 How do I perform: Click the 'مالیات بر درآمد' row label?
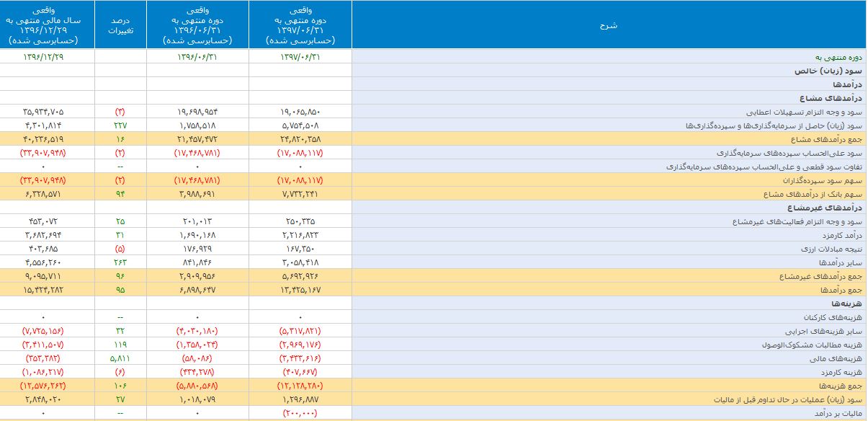click(x=836, y=413)
